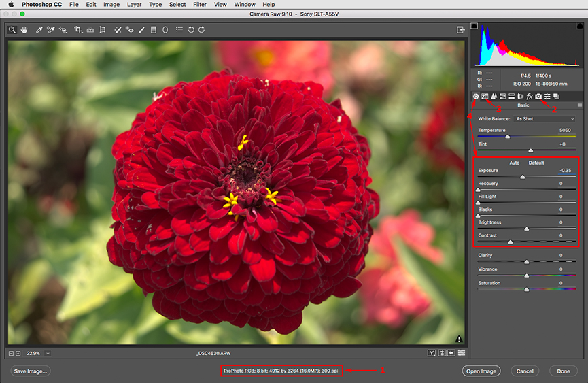Select the Adjustment Brush tool
Viewport: 588px width, 383px height.
(141, 30)
